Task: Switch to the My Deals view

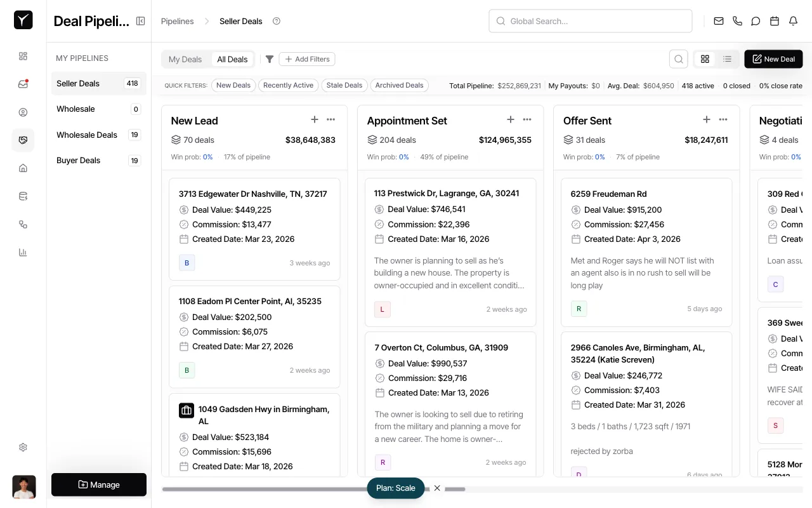Action: (185, 59)
